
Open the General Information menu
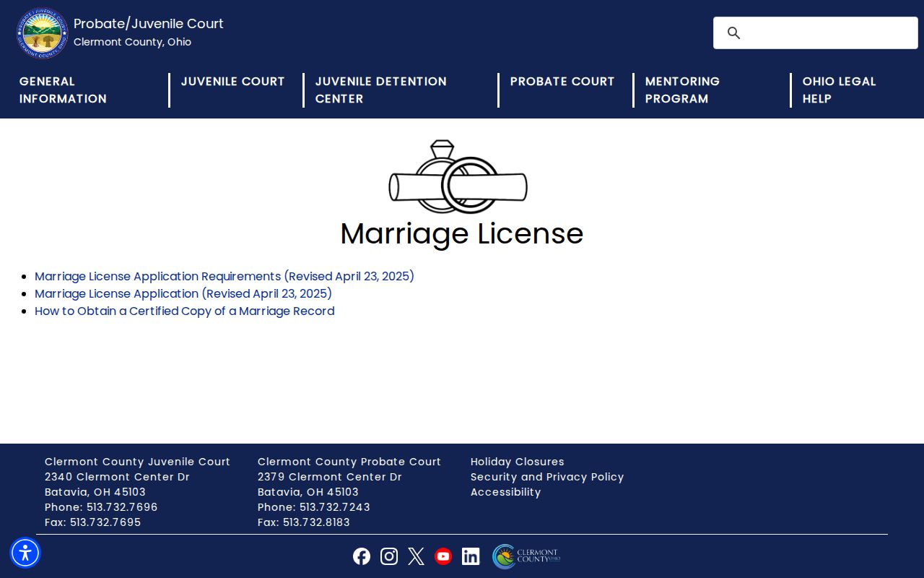click(x=63, y=90)
